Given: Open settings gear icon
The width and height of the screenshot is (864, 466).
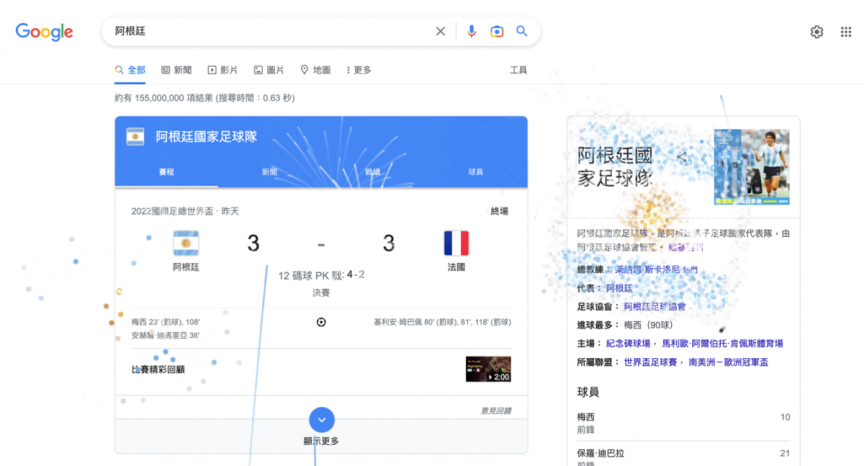Looking at the screenshot, I should coord(817,32).
